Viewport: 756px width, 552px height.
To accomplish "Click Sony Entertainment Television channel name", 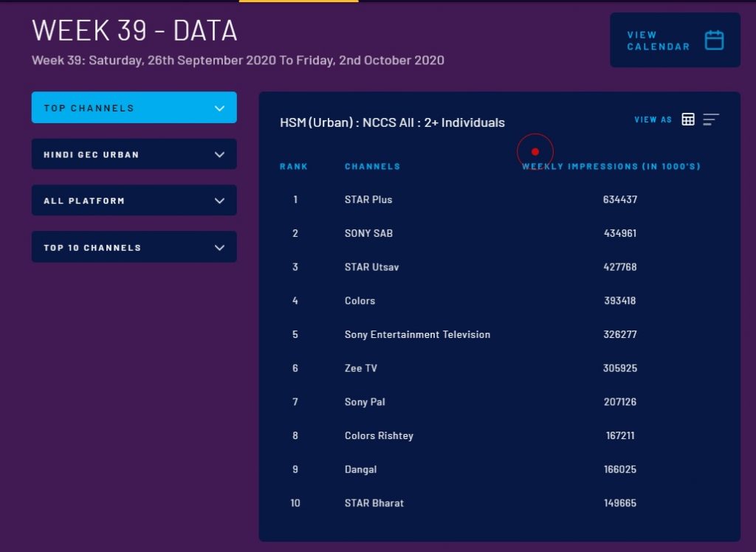I will click(x=417, y=335).
